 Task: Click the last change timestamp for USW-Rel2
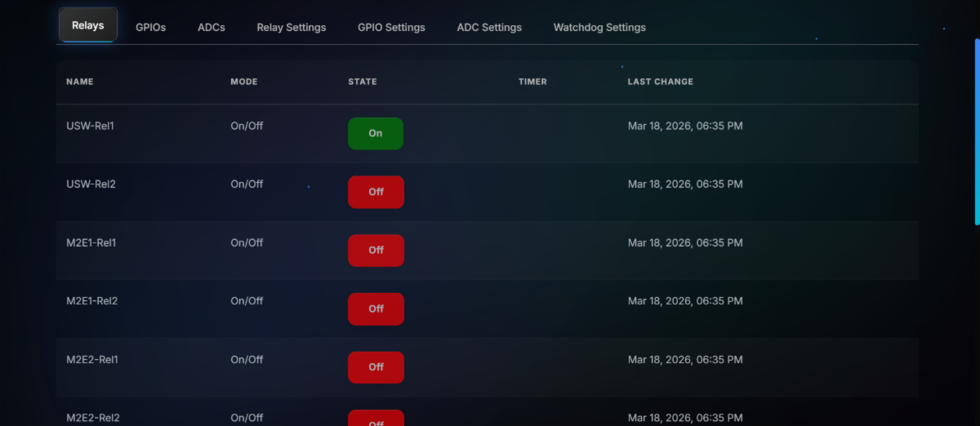click(x=685, y=184)
